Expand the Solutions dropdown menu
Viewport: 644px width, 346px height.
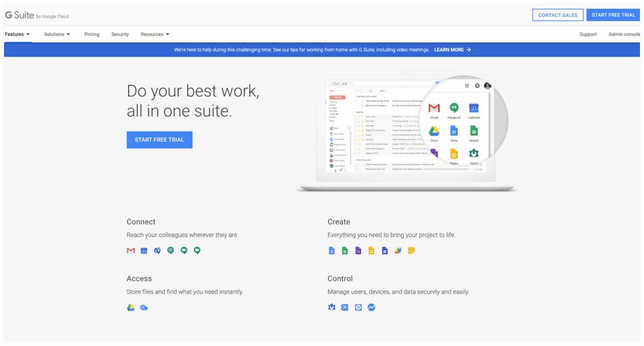click(x=57, y=34)
